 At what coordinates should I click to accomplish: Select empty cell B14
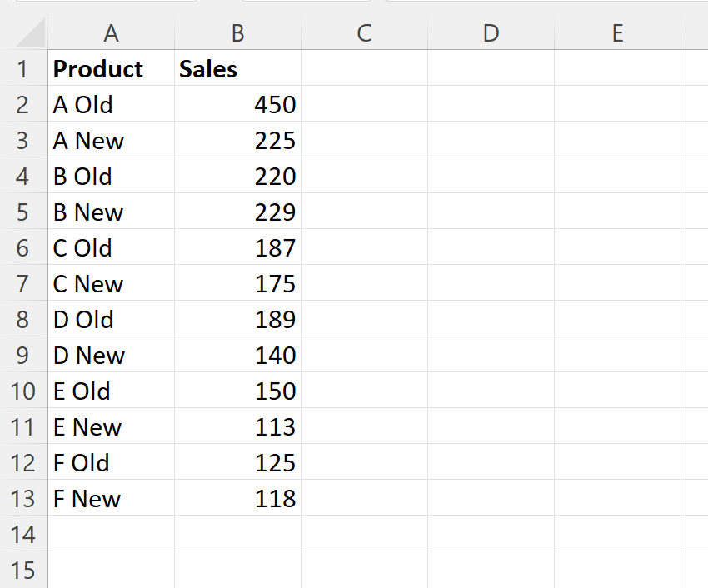238,533
